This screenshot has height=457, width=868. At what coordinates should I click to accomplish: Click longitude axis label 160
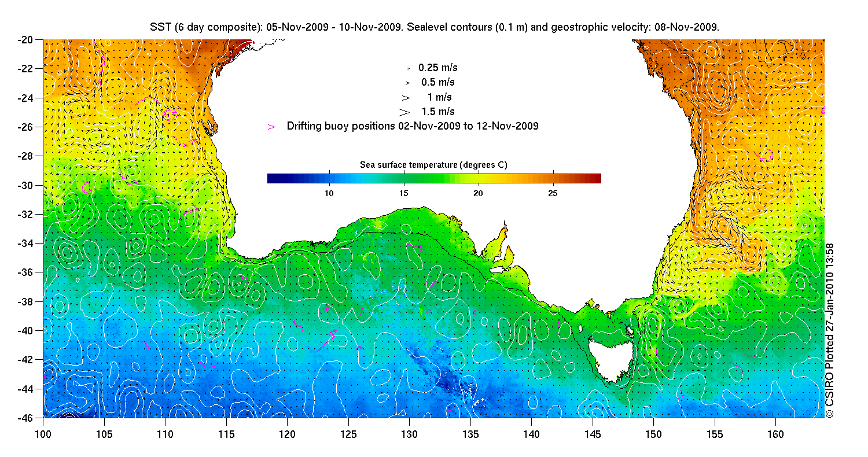click(775, 434)
